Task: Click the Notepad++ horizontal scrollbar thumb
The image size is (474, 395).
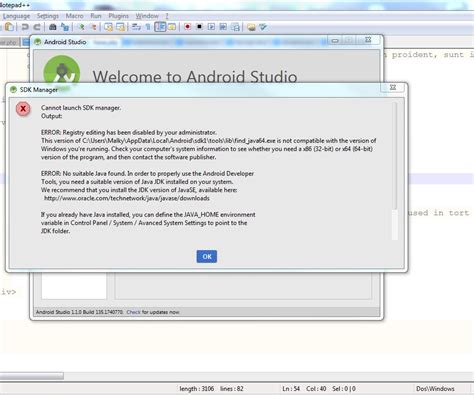Action: [x=31, y=376]
